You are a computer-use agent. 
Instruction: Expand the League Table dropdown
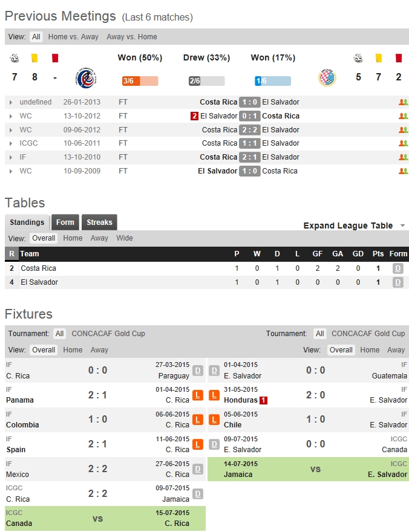point(354,225)
